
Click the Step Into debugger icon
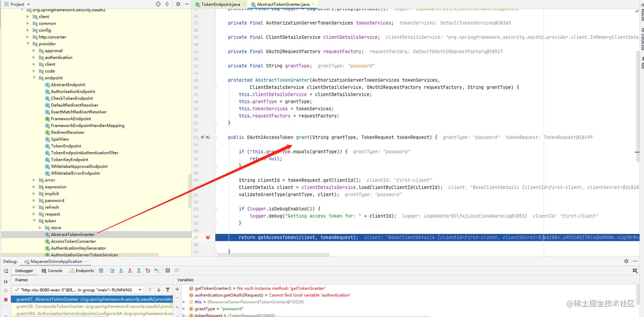(x=121, y=271)
